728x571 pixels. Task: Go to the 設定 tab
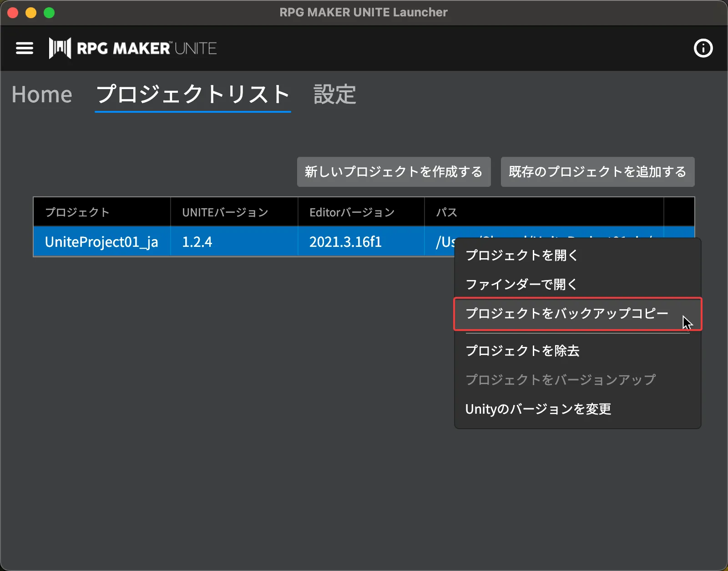pos(334,95)
